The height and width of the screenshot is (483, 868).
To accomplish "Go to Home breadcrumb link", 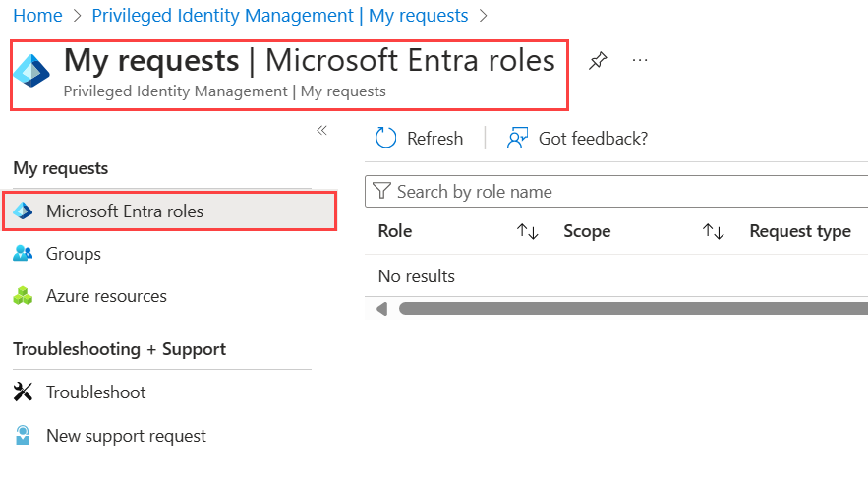I will (x=37, y=16).
